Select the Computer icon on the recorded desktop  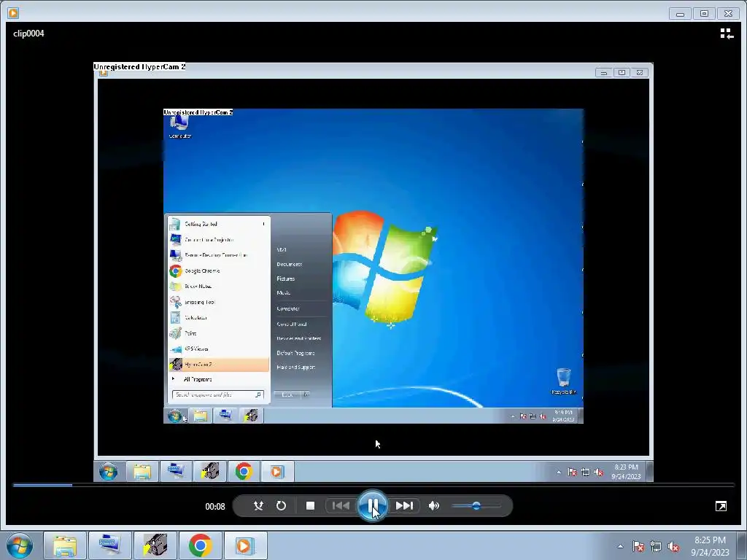[179, 126]
